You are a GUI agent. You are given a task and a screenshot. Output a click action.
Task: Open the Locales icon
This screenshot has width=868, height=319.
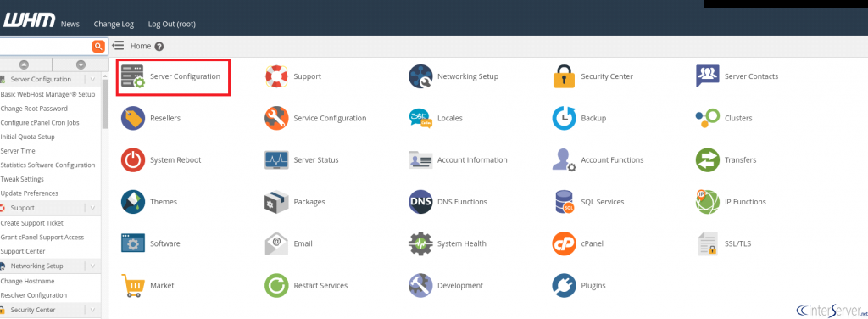[x=420, y=118]
